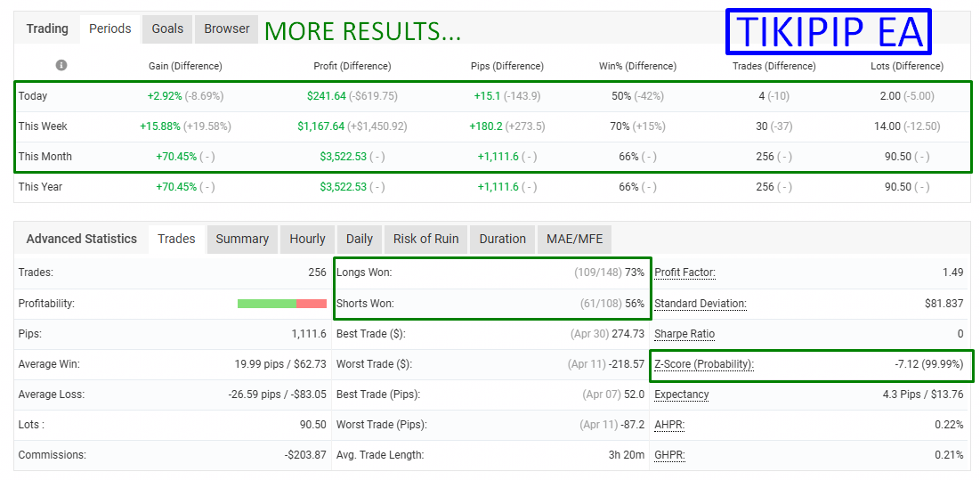Click Today's profit value $241.64

coord(326,96)
